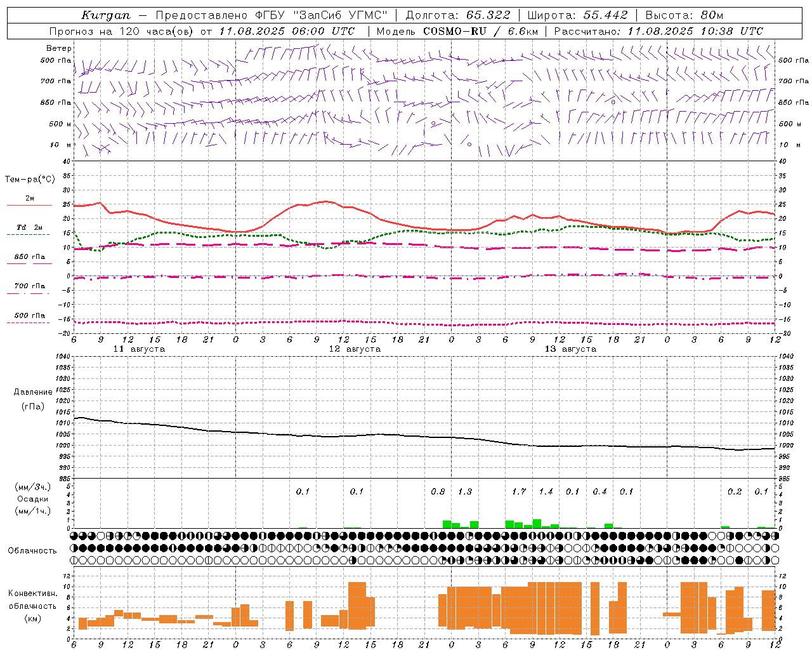The height and width of the screenshot is (650, 812).
Task: Click the "Долгота: 65.322" header value
Action: [x=457, y=15]
